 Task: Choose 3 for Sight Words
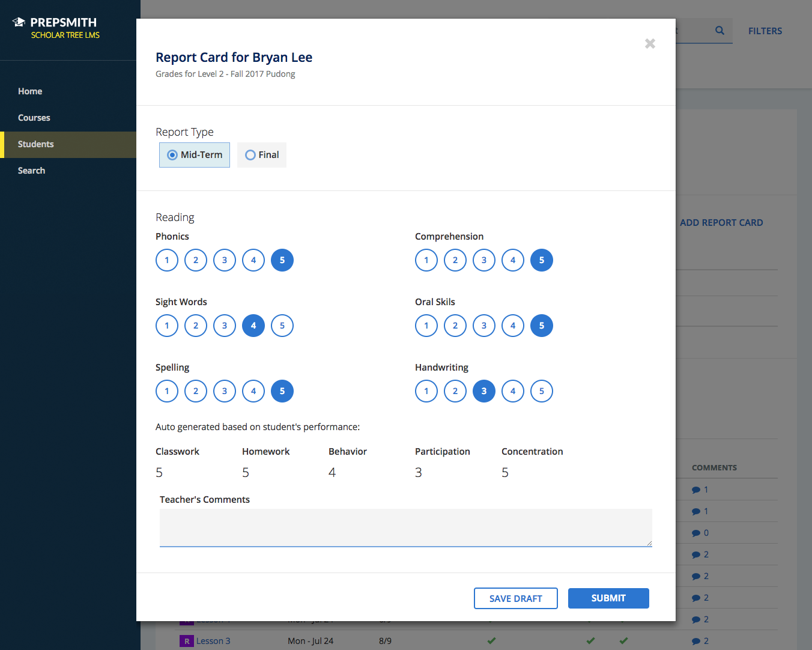[x=225, y=326]
